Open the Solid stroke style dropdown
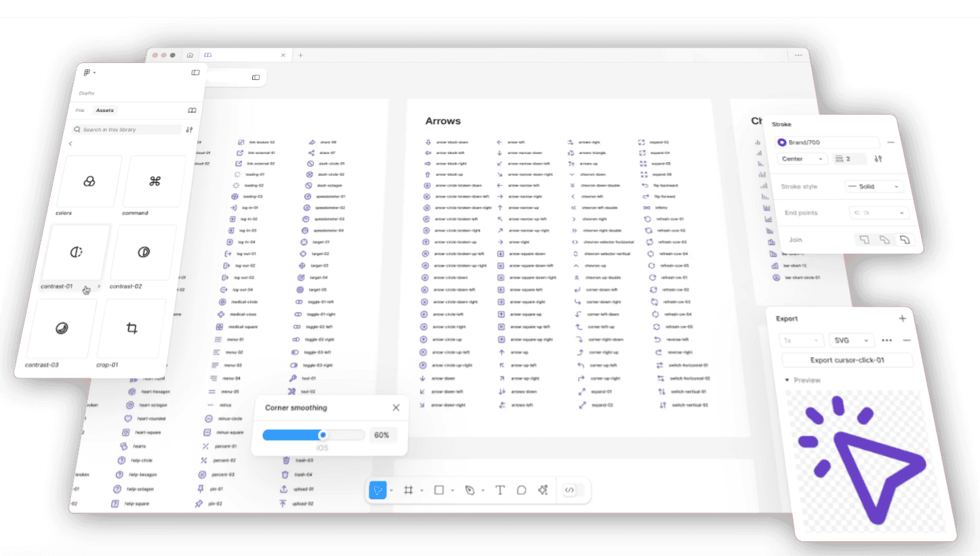This screenshot has height=556, width=980. pyautogui.click(x=874, y=186)
